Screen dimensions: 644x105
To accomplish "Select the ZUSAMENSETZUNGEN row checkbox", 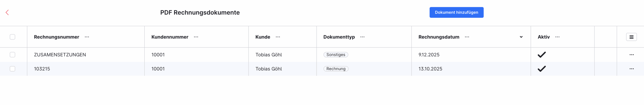I will 12,55.
